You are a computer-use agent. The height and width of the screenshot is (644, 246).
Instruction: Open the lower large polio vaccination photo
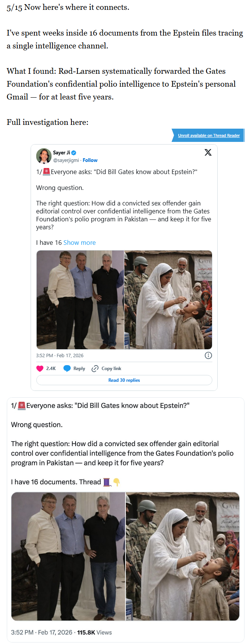tap(183, 556)
